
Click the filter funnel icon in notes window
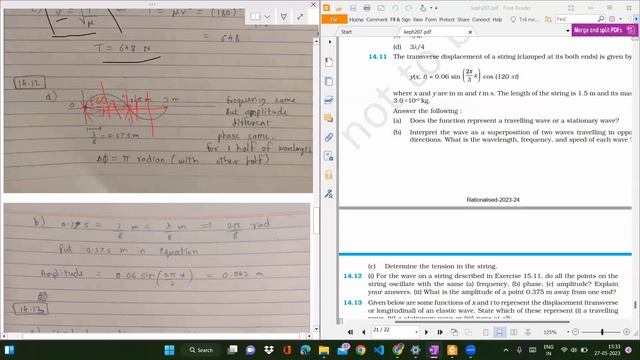(284, 16)
